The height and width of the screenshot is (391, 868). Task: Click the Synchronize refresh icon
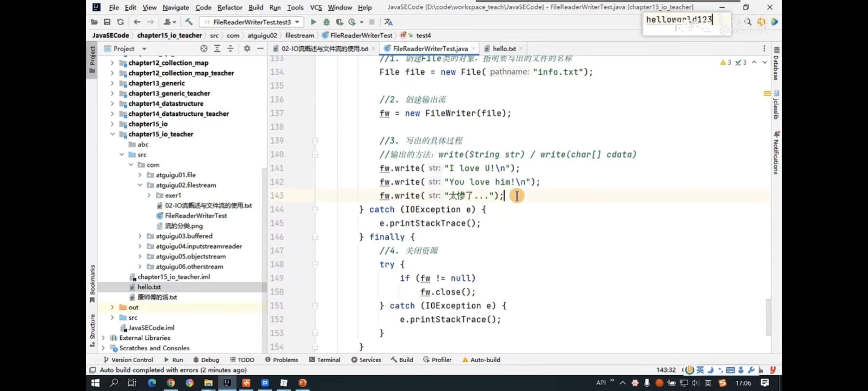point(120,22)
